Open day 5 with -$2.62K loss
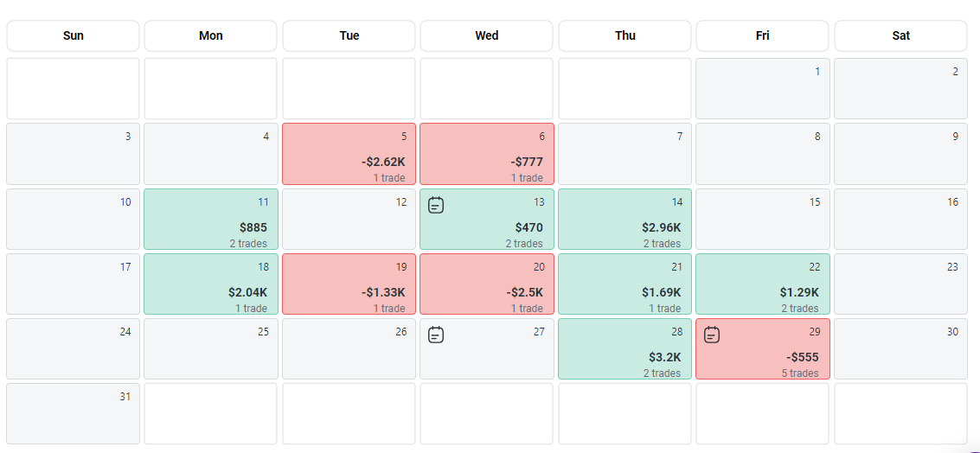 tap(349, 154)
